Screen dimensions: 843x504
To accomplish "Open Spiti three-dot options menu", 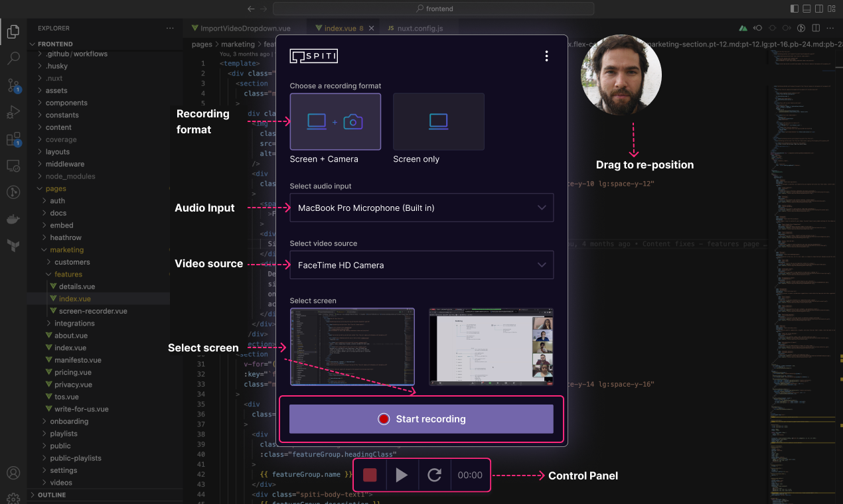I will coord(546,56).
